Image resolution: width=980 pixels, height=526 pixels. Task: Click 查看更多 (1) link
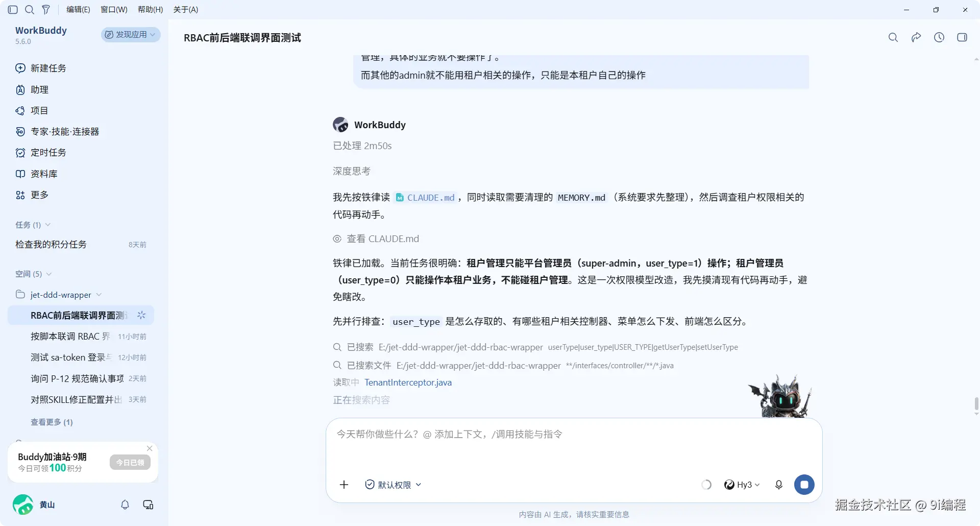52,422
